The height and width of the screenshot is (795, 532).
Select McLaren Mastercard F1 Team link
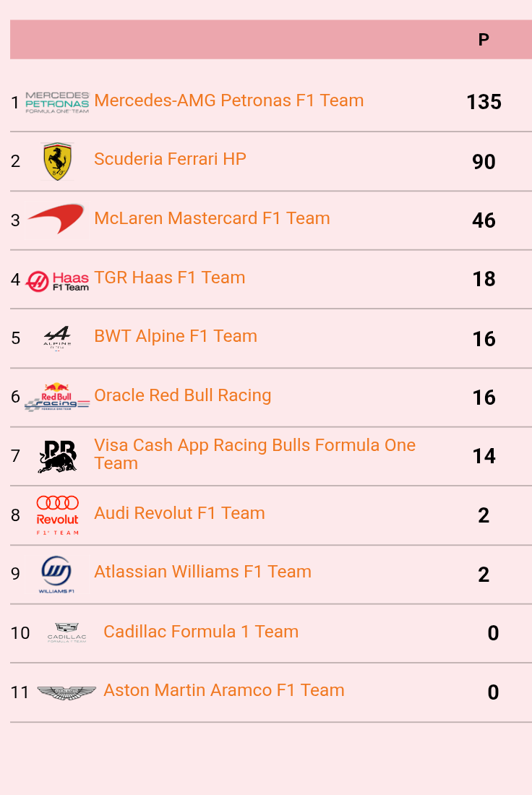[x=212, y=218]
